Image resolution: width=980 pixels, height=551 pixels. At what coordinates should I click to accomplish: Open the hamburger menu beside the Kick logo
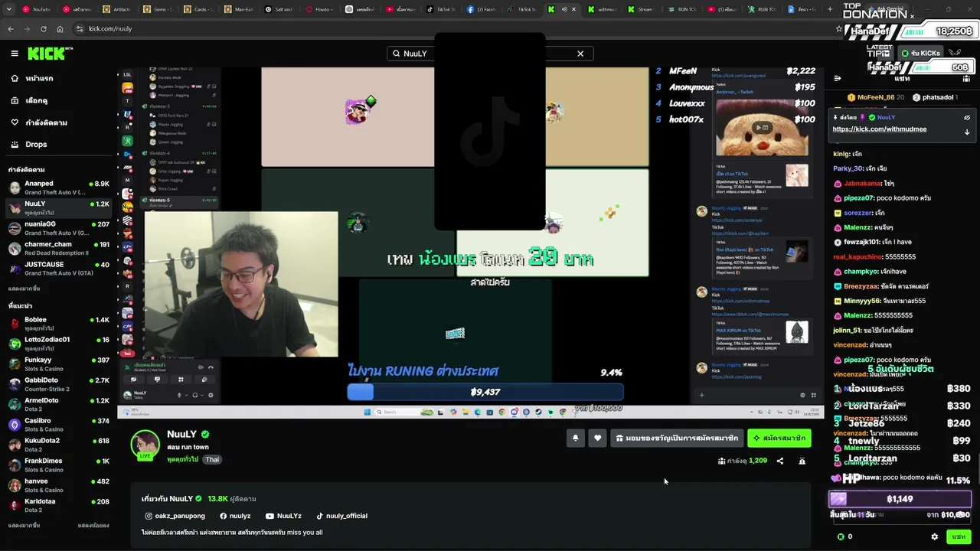tap(15, 53)
